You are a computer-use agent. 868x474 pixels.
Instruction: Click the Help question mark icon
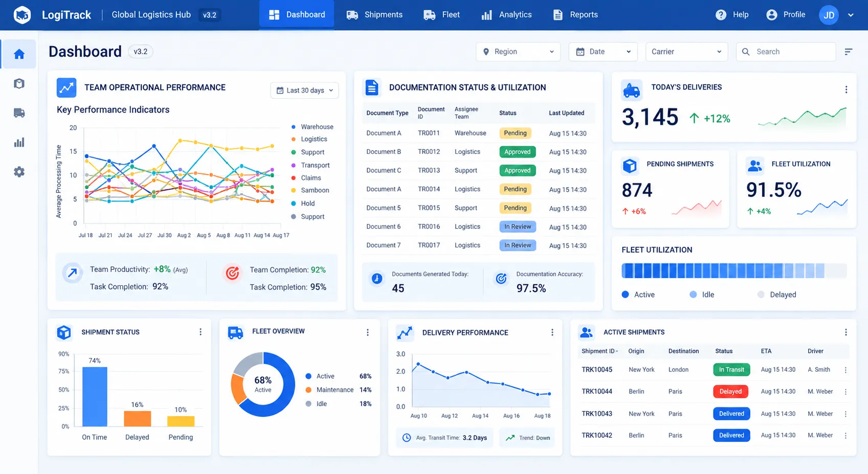coord(721,15)
